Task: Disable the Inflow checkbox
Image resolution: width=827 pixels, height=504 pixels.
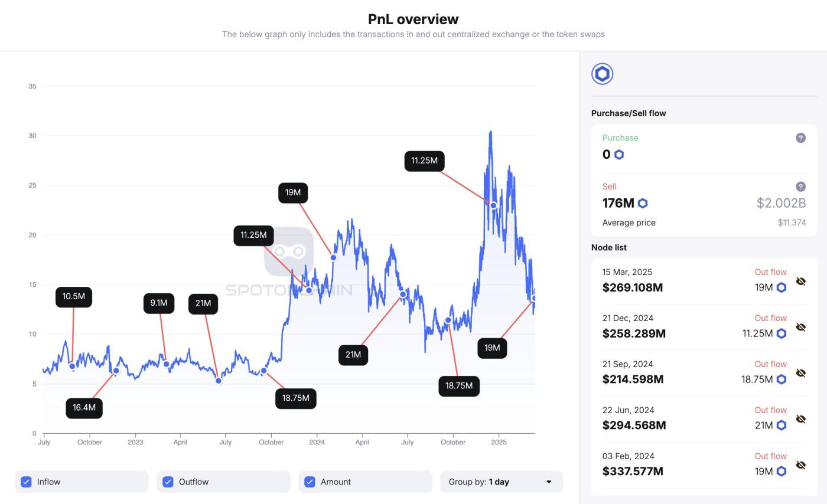Action: (x=26, y=482)
